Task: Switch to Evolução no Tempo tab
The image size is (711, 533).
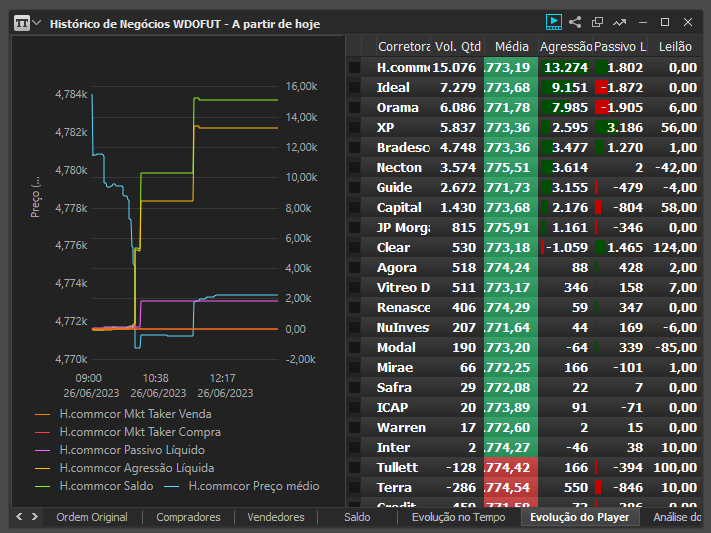Action: [458, 517]
